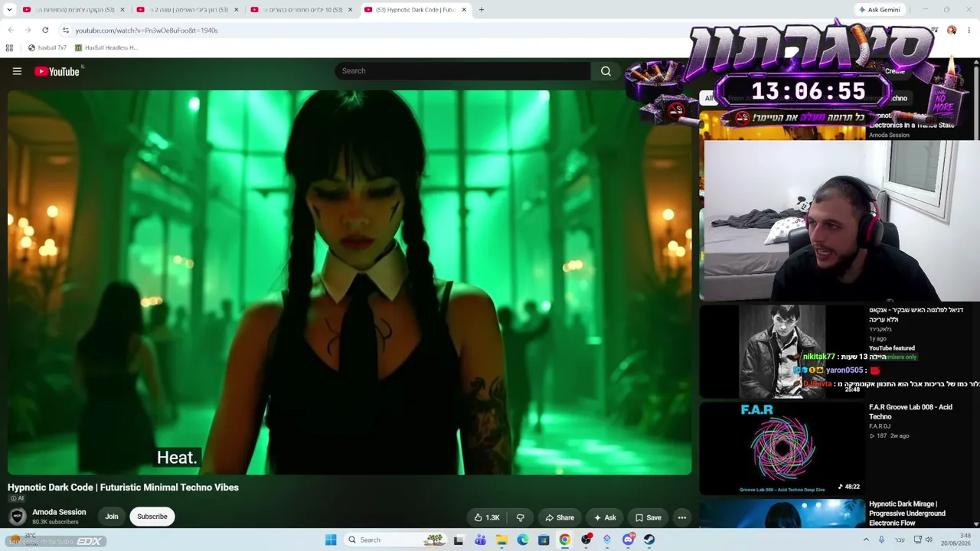The height and width of the screenshot is (551, 980).
Task: Open Microsoft Store taskbar icon
Action: point(544,540)
